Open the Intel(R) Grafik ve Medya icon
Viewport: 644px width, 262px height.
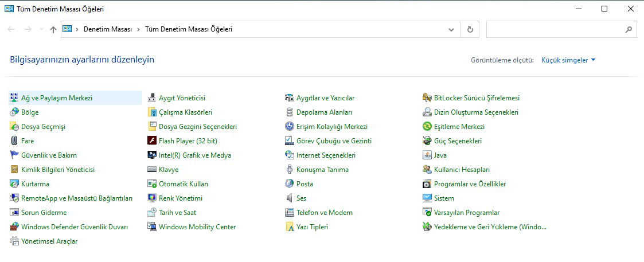[x=152, y=155]
